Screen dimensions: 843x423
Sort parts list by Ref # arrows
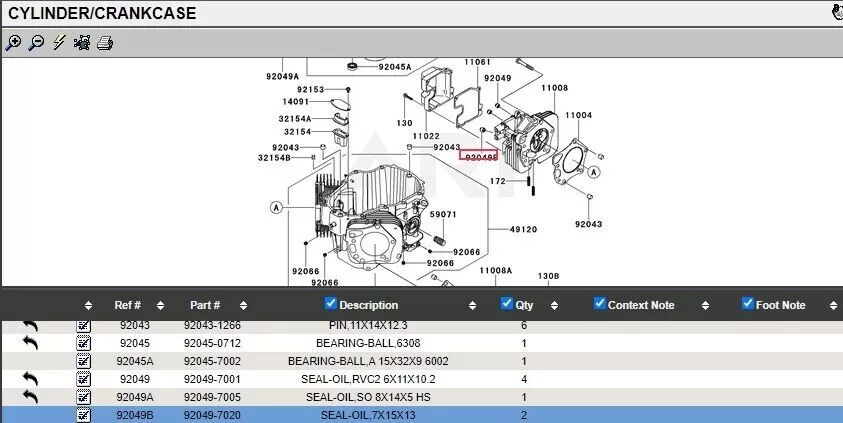pos(163,305)
